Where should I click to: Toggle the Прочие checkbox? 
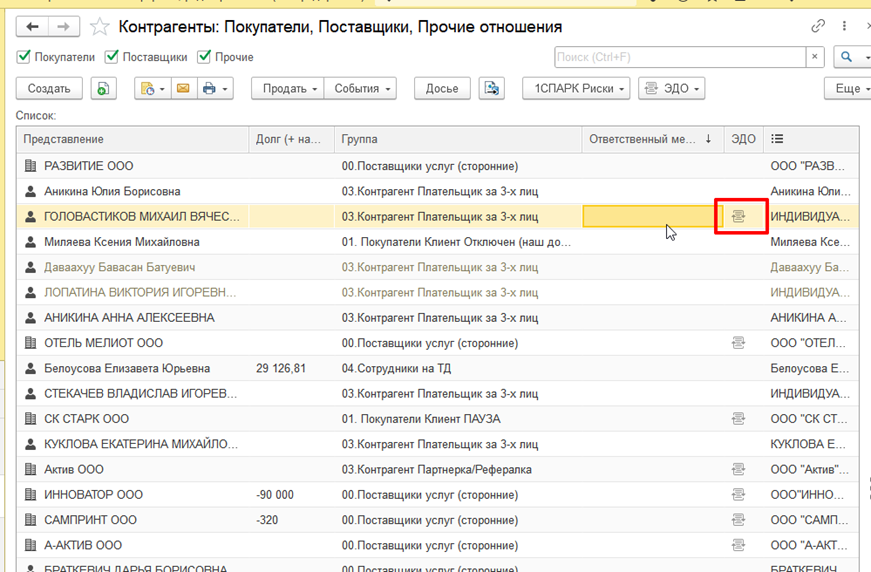pos(204,57)
